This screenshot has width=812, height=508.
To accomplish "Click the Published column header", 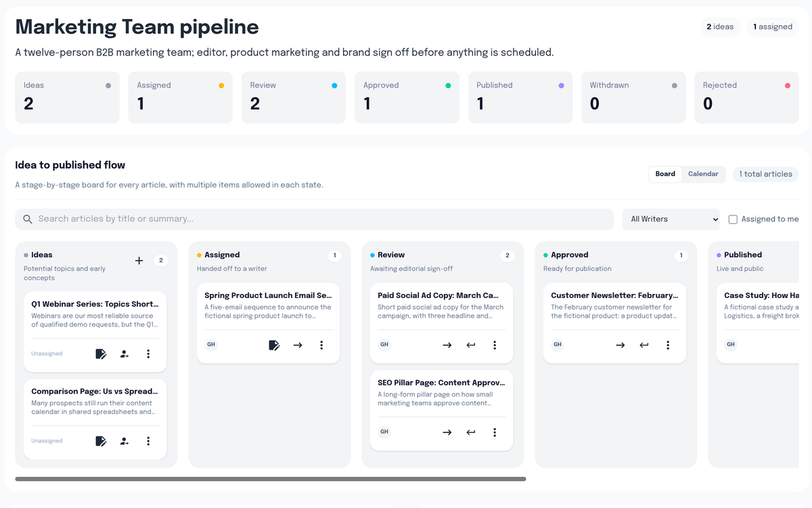I will click(743, 255).
